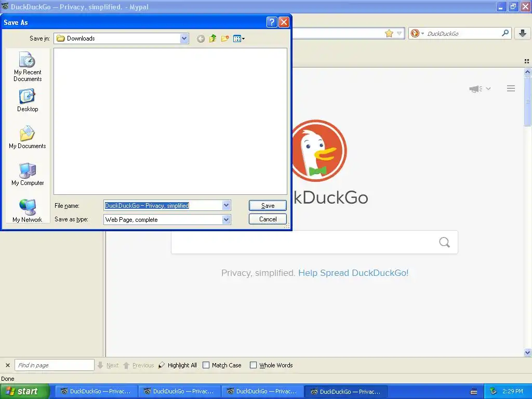This screenshot has width=532, height=399.
Task: Open Help Spread DuckDuckGo link
Action: point(353,273)
